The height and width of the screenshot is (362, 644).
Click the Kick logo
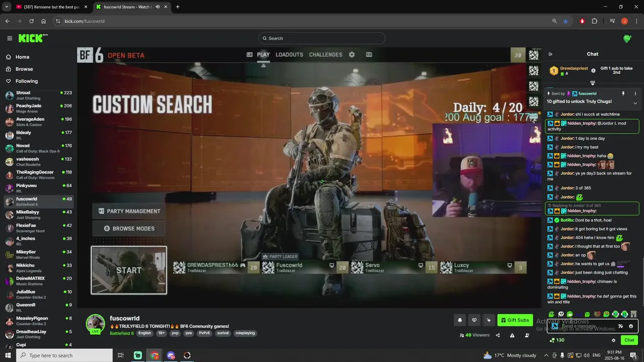(x=33, y=38)
